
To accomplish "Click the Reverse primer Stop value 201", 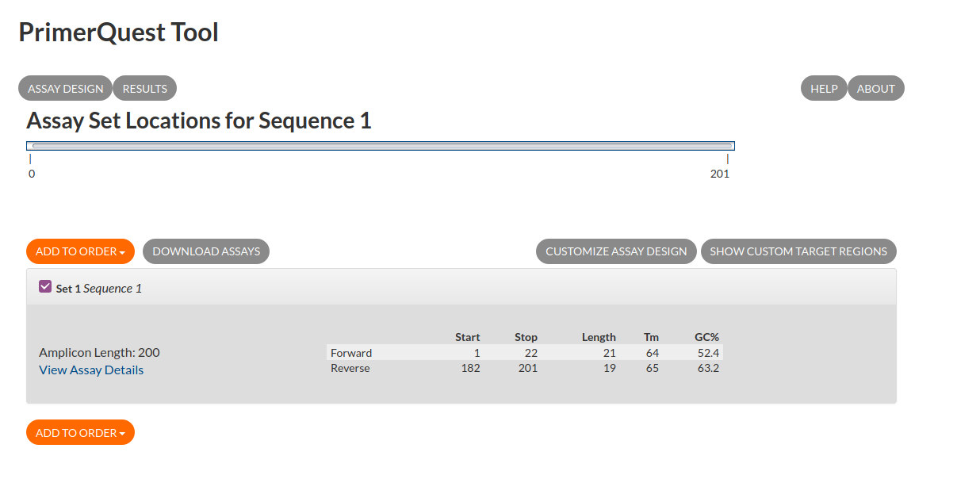I will (x=528, y=368).
